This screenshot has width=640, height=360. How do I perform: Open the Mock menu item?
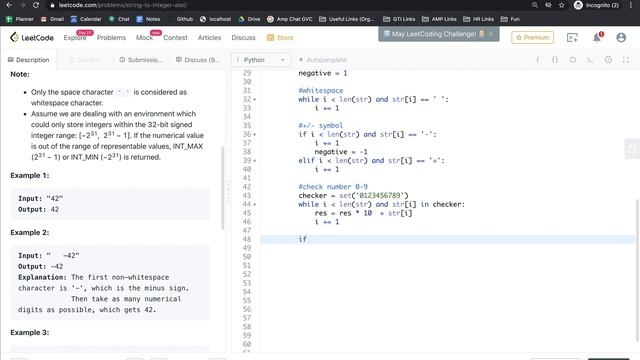[144, 38]
